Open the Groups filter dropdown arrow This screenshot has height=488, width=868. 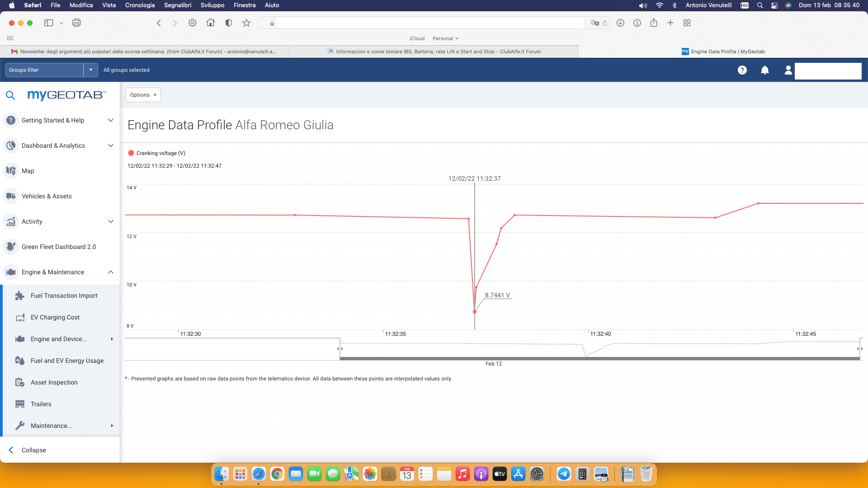click(91, 70)
